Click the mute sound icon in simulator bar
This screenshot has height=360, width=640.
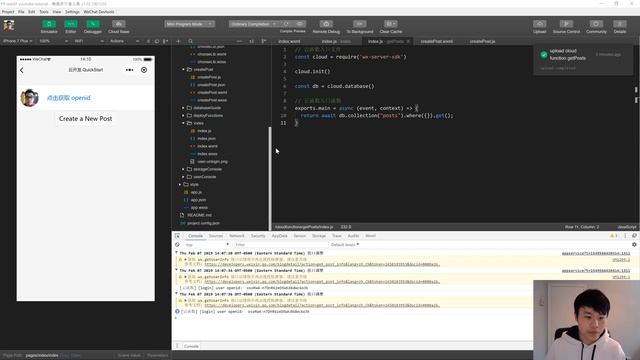pos(148,41)
